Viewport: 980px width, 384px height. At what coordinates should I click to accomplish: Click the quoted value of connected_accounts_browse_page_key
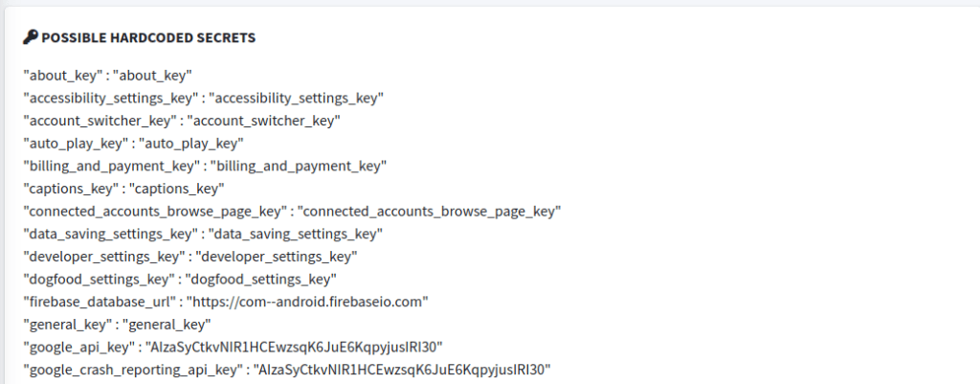[x=430, y=212]
